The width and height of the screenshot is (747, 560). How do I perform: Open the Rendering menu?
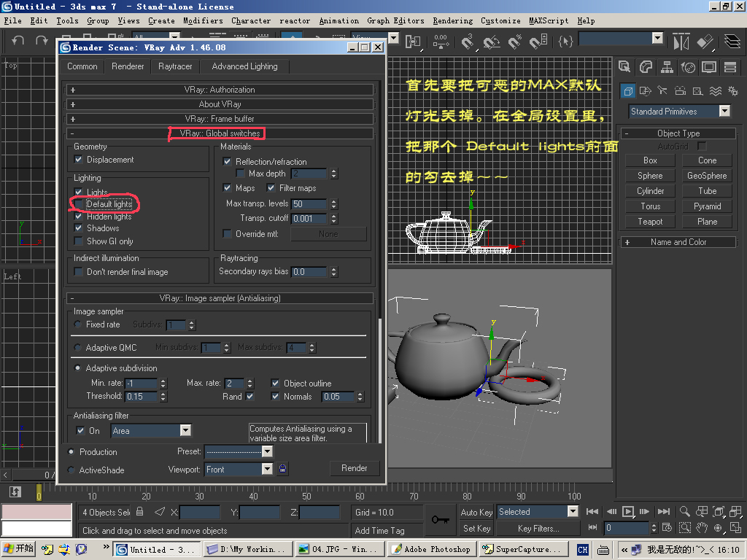[x=452, y=20]
